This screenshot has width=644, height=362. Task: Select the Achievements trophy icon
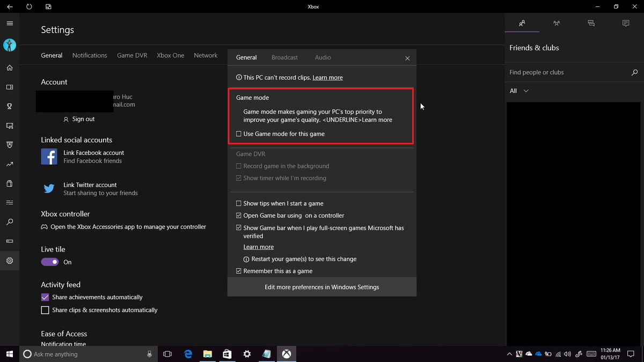tap(9, 106)
